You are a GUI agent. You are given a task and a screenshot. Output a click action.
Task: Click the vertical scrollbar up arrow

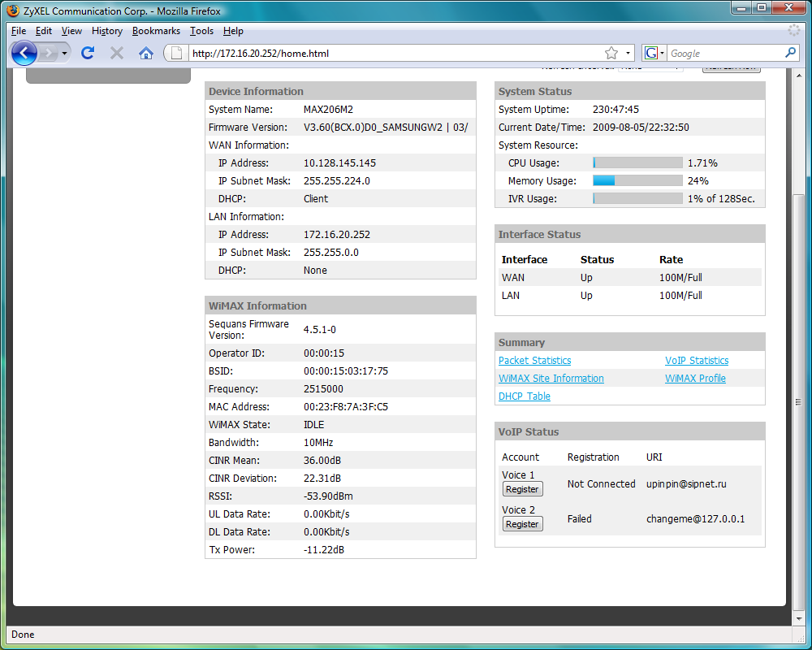pos(798,76)
